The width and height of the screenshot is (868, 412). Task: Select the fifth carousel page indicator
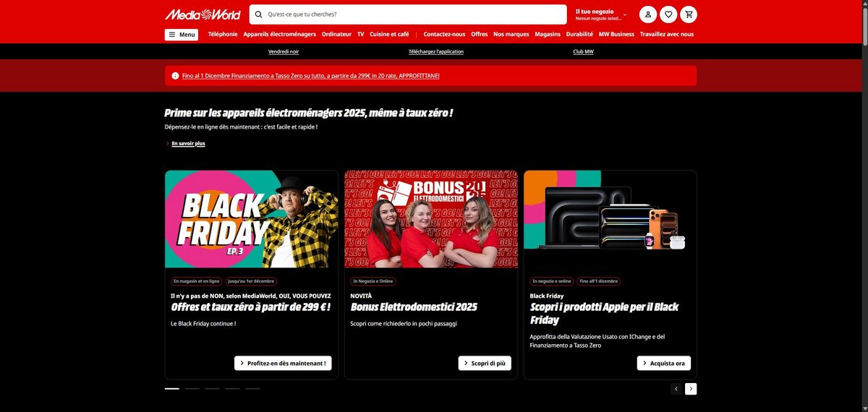point(252,388)
